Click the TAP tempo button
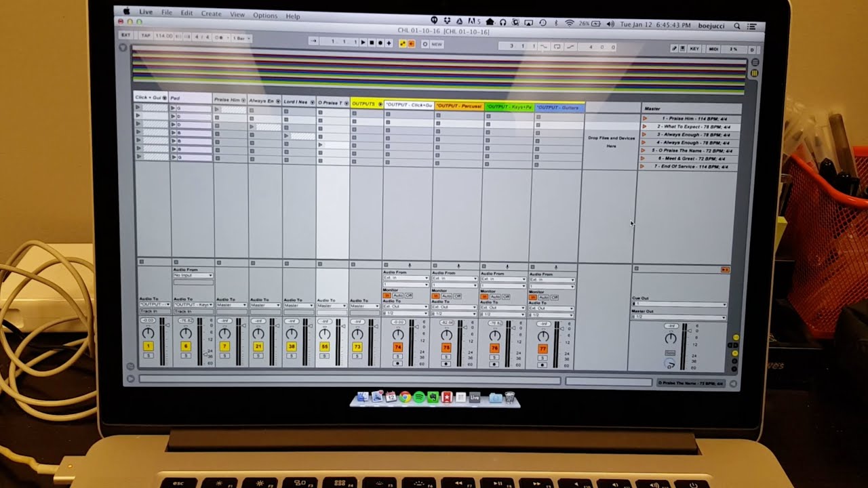This screenshot has height=488, width=868. point(146,35)
